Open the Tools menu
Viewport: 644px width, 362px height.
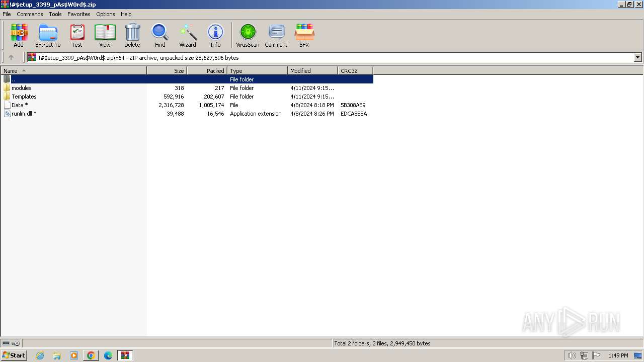[x=55, y=14]
